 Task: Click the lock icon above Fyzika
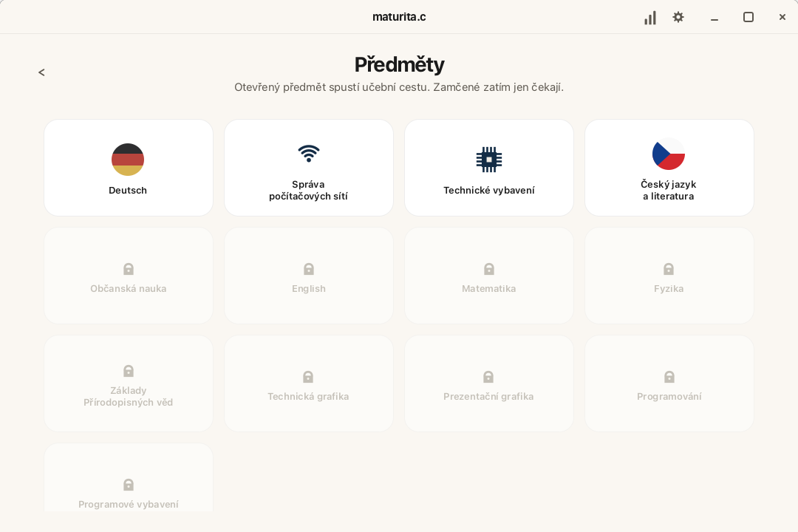click(x=669, y=268)
